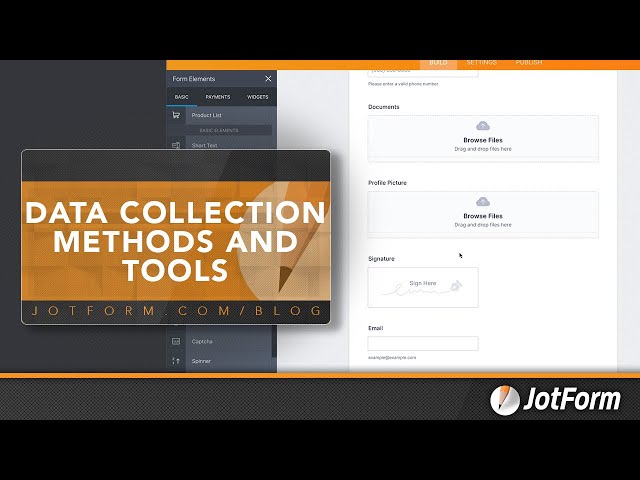Close the Form Elements panel

click(x=268, y=78)
